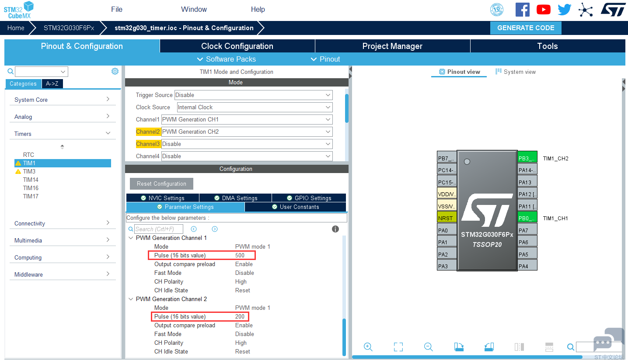Open the Window menu

point(194,9)
